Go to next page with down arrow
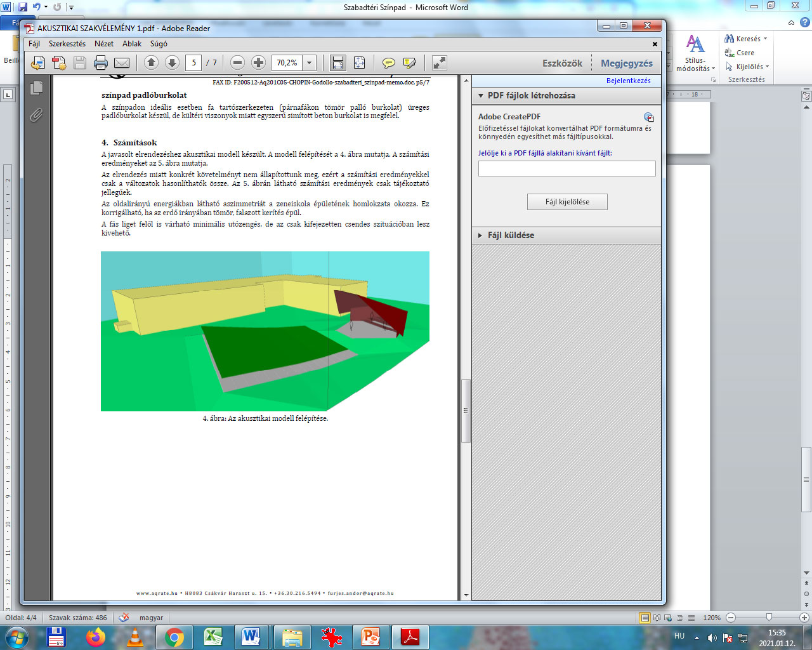 click(x=172, y=63)
